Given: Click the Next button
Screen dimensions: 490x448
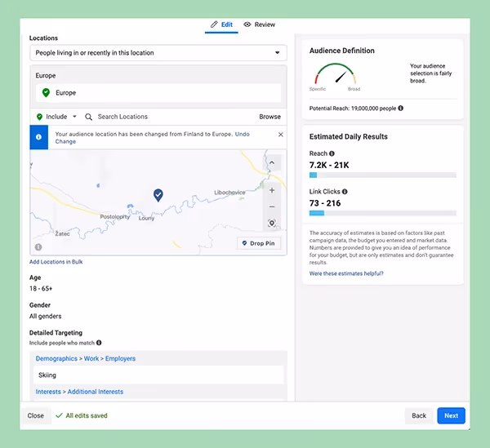Looking at the screenshot, I should 452,415.
